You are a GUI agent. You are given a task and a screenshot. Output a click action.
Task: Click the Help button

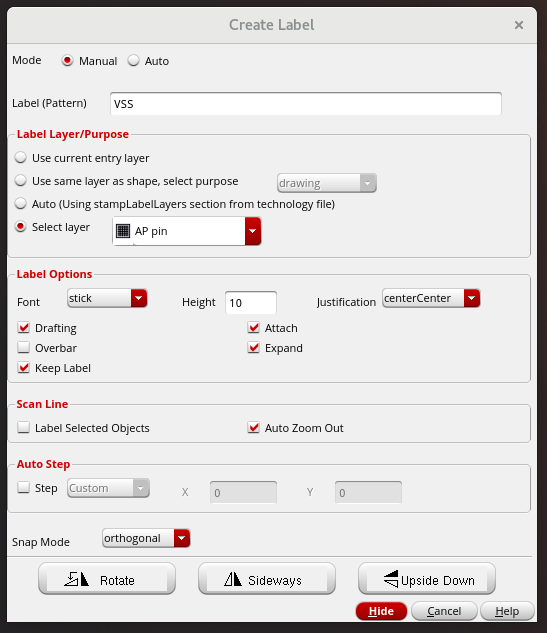pyautogui.click(x=507, y=611)
